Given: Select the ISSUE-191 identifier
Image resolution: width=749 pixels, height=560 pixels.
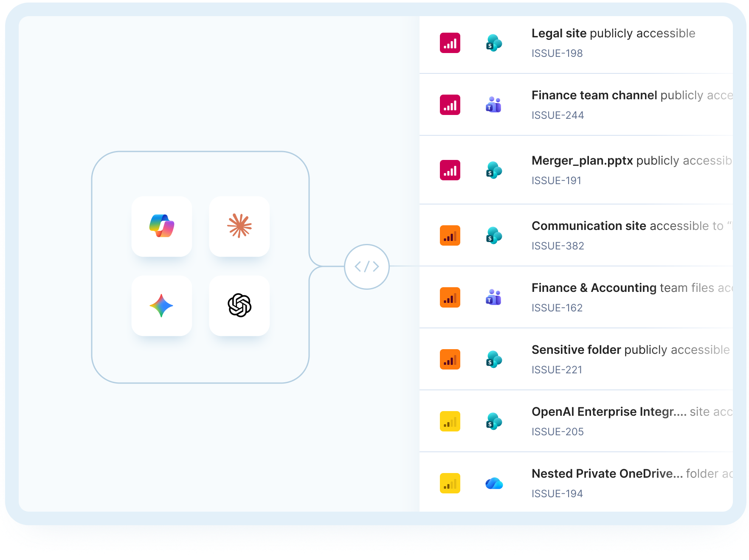Looking at the screenshot, I should pyautogui.click(x=556, y=181).
